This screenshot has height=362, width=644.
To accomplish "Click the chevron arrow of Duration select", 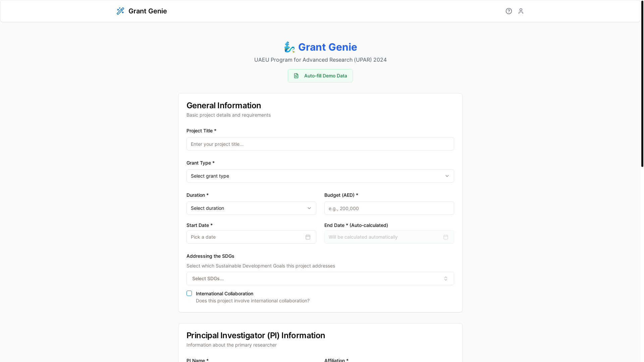I will point(309,208).
